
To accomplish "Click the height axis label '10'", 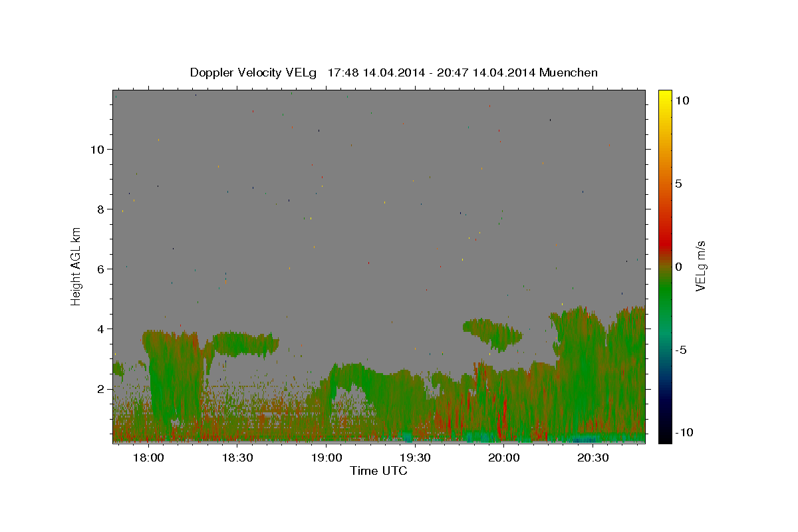I will [97, 149].
